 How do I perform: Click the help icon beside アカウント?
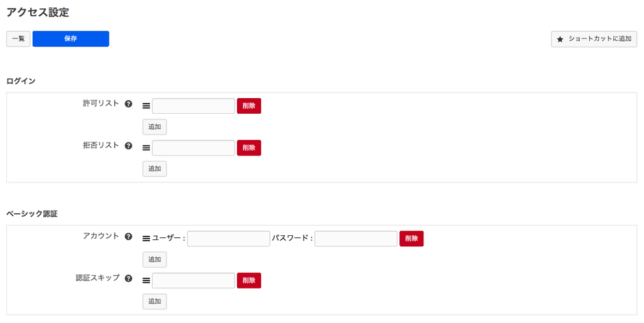click(128, 237)
